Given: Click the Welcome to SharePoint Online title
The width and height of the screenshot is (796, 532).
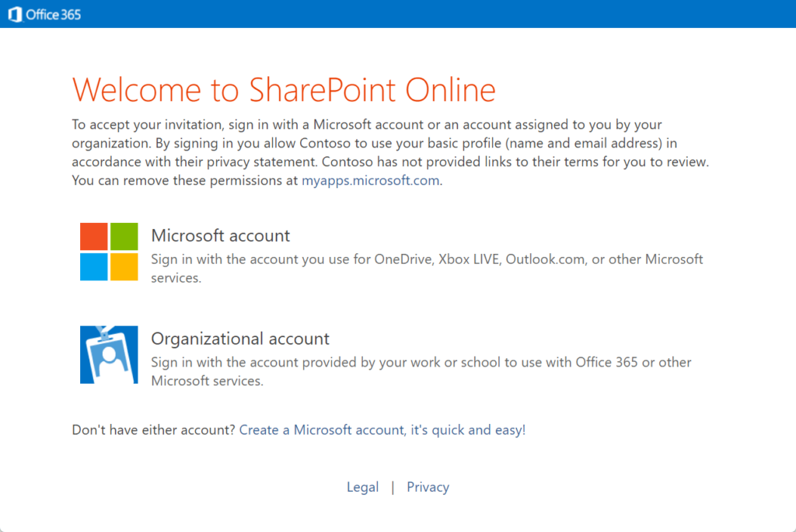Looking at the screenshot, I should point(284,90).
